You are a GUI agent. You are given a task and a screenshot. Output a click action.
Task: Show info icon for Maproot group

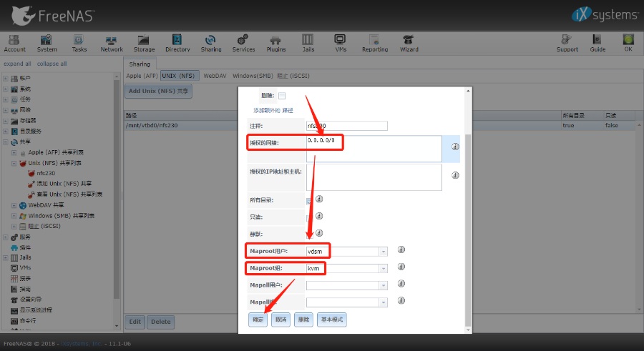click(x=401, y=267)
